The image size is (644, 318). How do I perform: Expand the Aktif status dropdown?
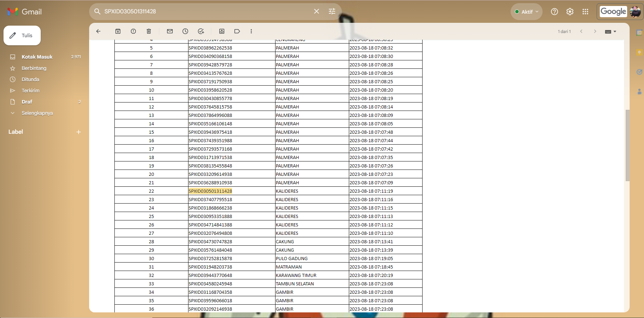pyautogui.click(x=526, y=12)
